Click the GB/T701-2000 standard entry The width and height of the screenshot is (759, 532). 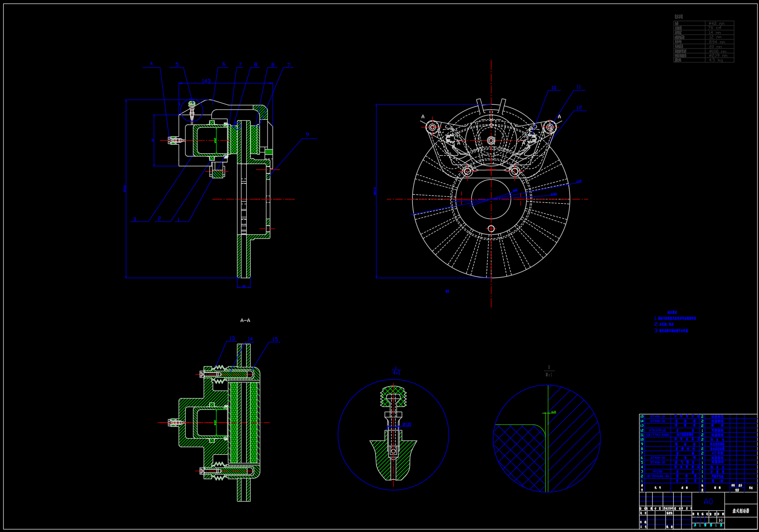point(657,435)
